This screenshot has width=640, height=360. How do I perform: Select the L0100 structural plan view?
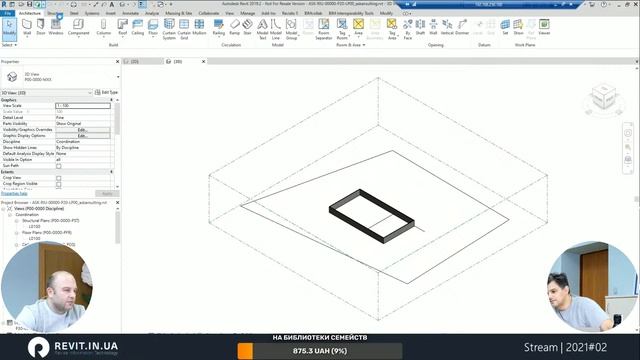[34, 227]
